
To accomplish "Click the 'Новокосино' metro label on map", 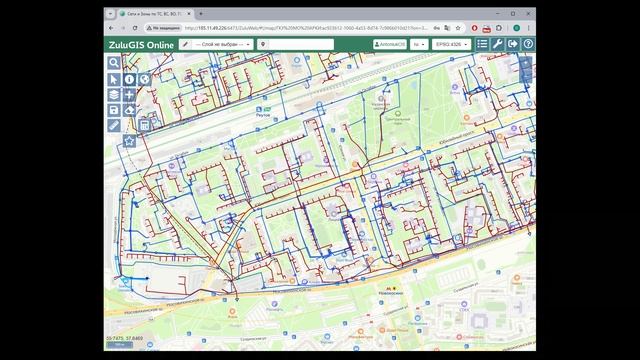I will point(391,293).
